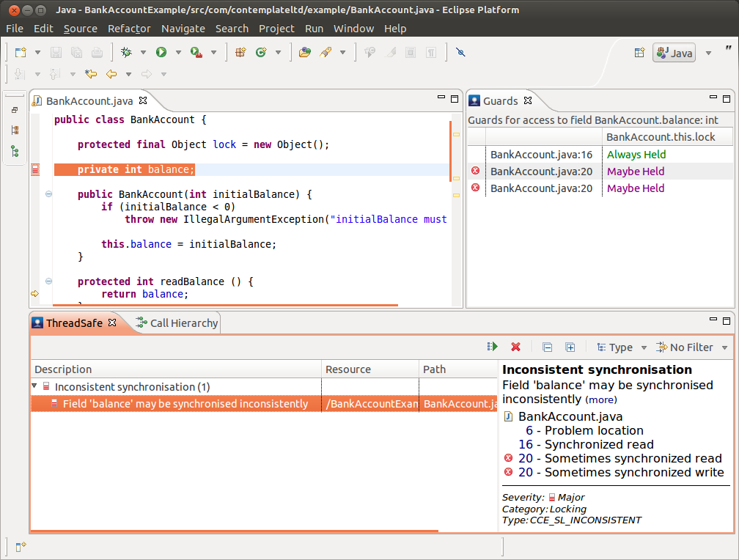Open the Debug configurations dropdown arrow

[x=143, y=52]
